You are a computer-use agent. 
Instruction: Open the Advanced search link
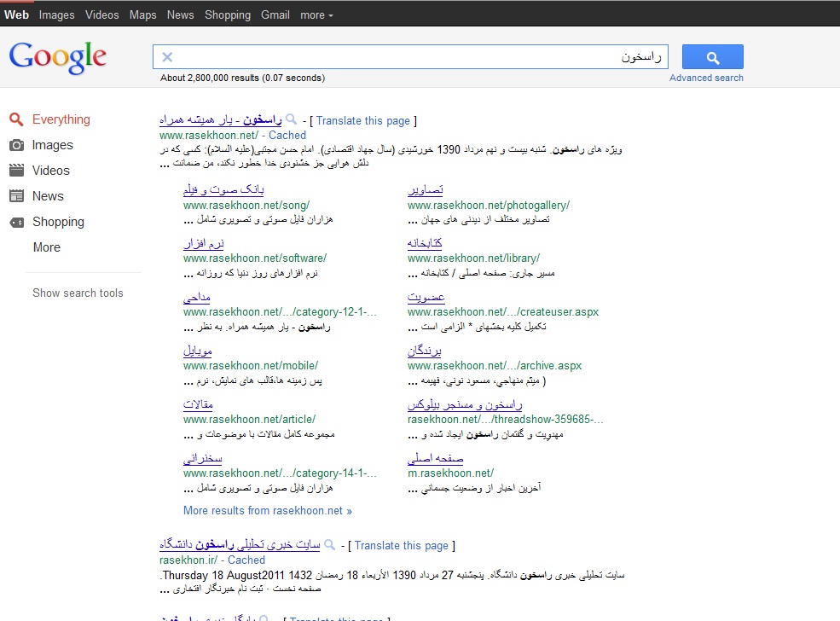tap(706, 78)
